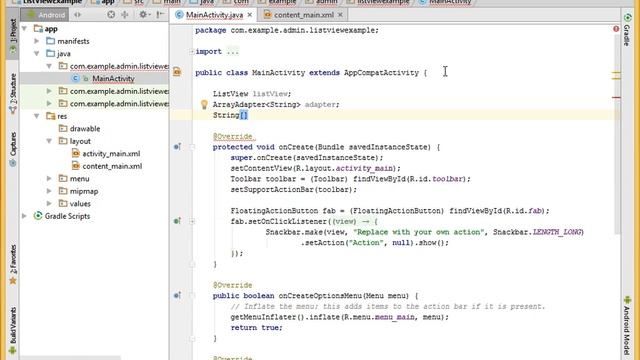Place cursor after String[] in editor
The image size is (640, 360).
(249, 115)
